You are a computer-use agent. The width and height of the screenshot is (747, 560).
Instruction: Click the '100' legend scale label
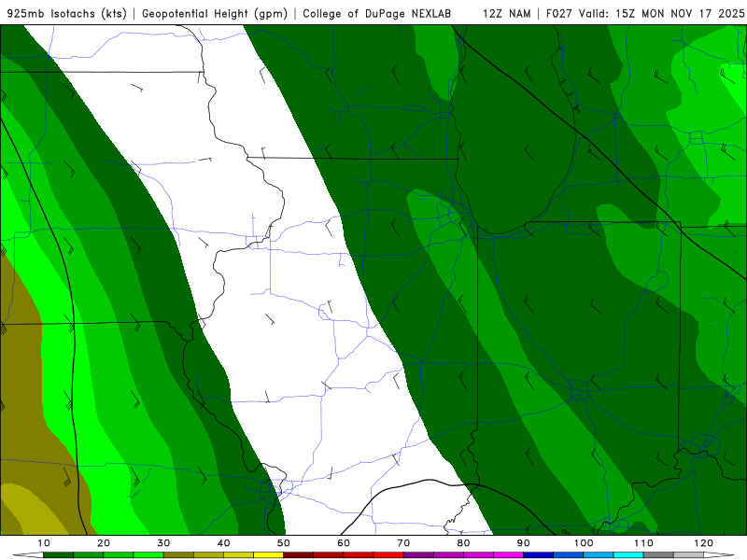click(x=583, y=543)
